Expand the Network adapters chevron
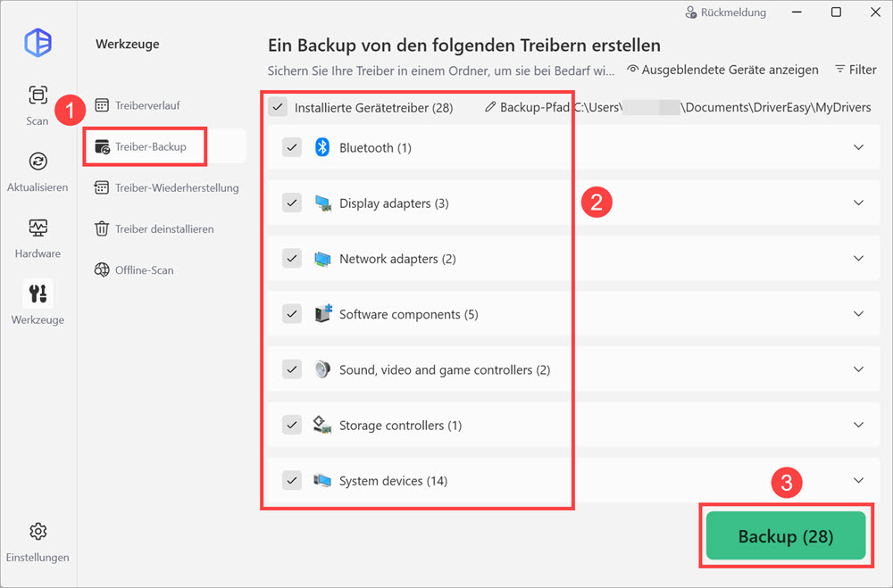This screenshot has height=588, width=893. (x=858, y=259)
